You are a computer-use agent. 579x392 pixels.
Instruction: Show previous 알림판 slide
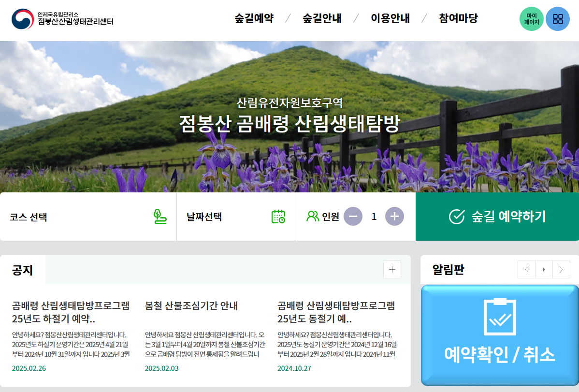click(527, 270)
